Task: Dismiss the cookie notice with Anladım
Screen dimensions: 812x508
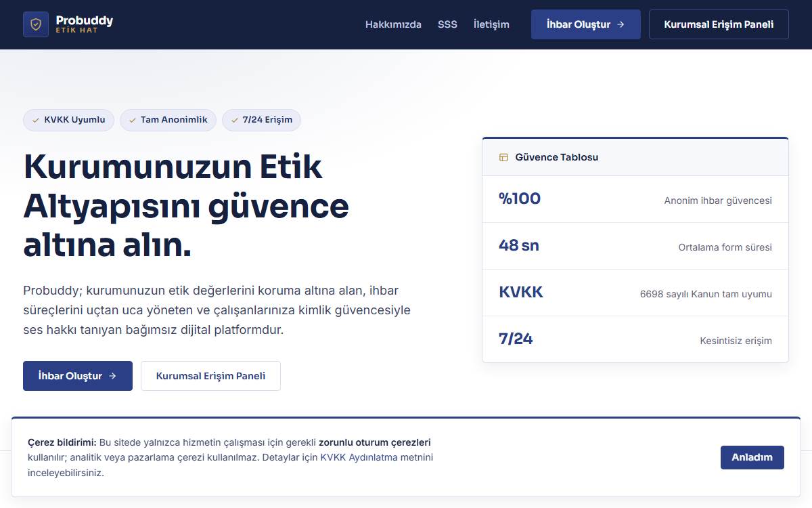Action: (752, 457)
